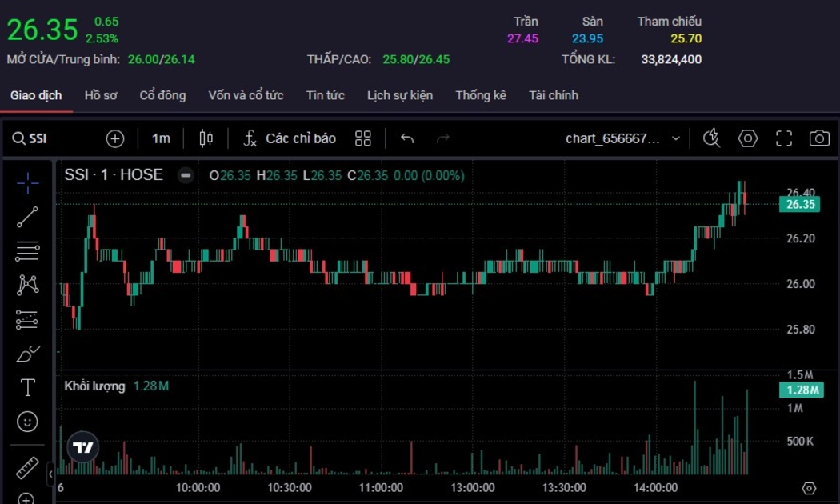This screenshot has width=840, height=504.
Task: Select the trend line drawing tool
Action: 27,217
